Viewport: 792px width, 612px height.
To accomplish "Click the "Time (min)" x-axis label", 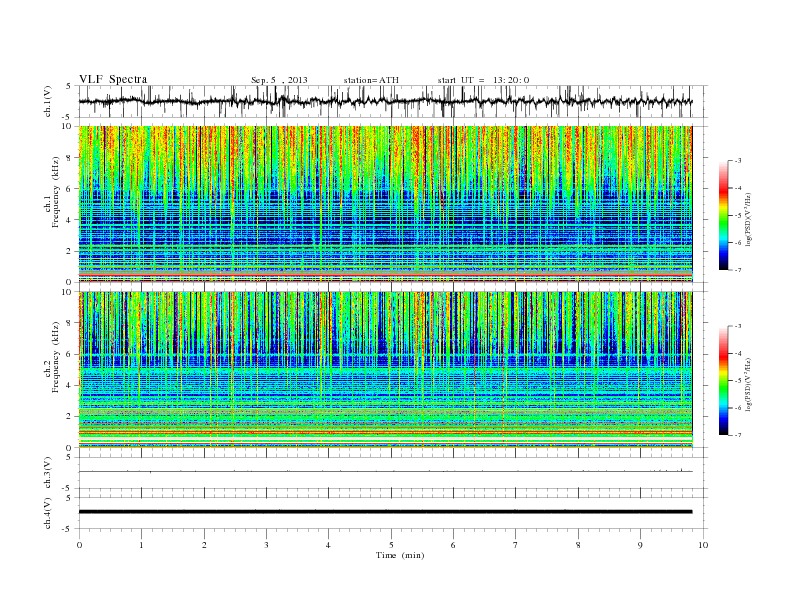I will [400, 555].
